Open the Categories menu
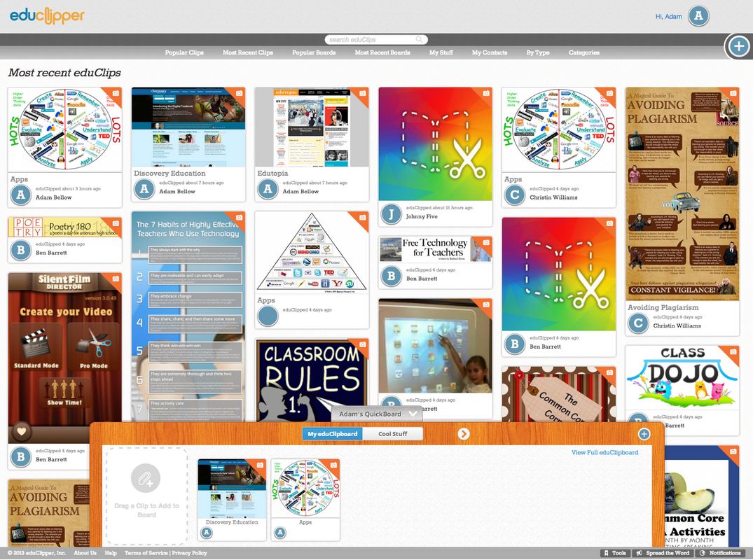 (583, 52)
